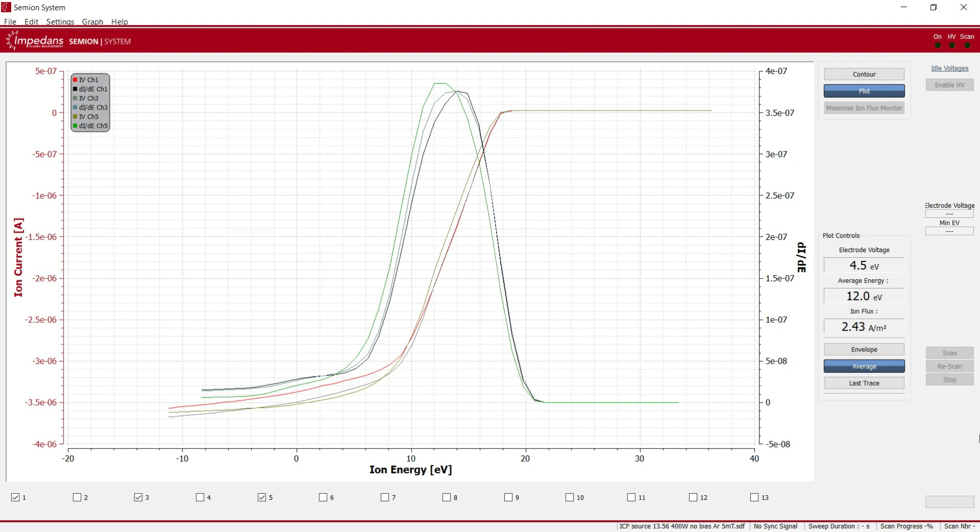The height and width of the screenshot is (532, 980).
Task: Uncheck channel 1 checkbox
Action: pyautogui.click(x=15, y=497)
